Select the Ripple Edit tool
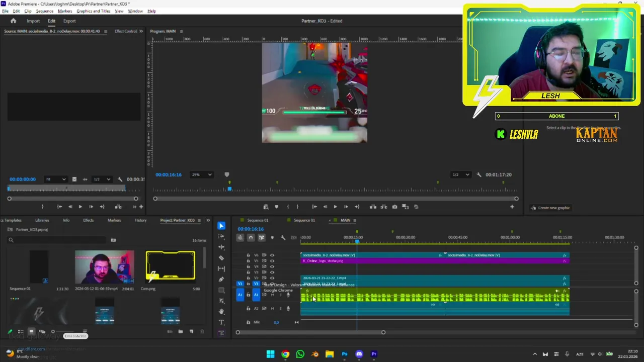 (x=221, y=247)
